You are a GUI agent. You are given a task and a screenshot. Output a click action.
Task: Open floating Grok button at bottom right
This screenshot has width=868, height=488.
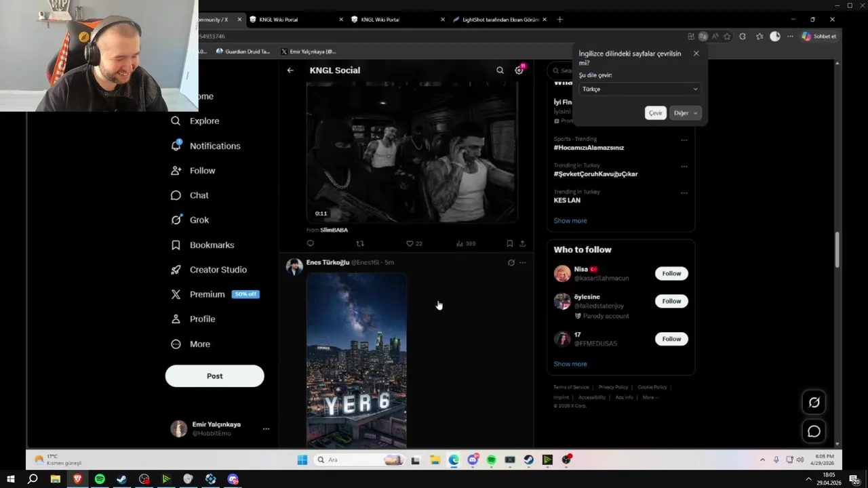(814, 403)
